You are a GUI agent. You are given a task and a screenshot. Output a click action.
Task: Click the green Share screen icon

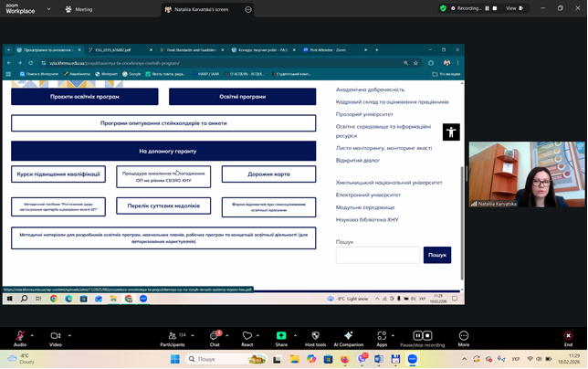tap(280, 336)
